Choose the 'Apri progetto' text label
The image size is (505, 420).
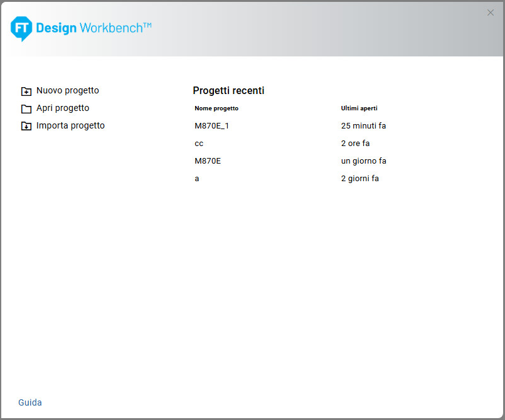pyautogui.click(x=63, y=108)
